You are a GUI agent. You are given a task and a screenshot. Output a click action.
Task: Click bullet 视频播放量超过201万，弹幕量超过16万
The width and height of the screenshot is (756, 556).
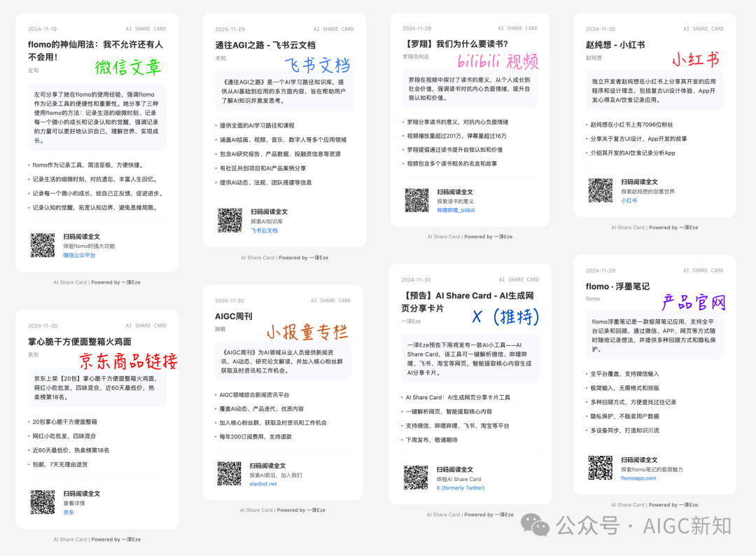point(456,136)
